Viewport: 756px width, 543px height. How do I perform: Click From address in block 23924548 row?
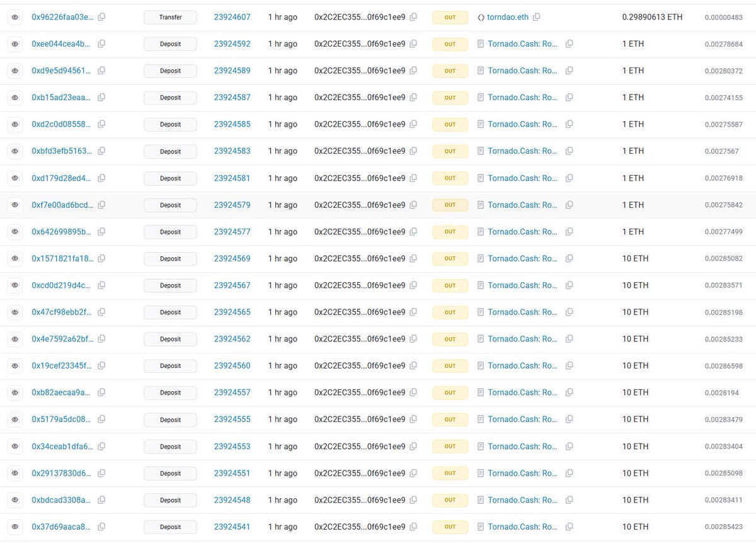pos(360,500)
